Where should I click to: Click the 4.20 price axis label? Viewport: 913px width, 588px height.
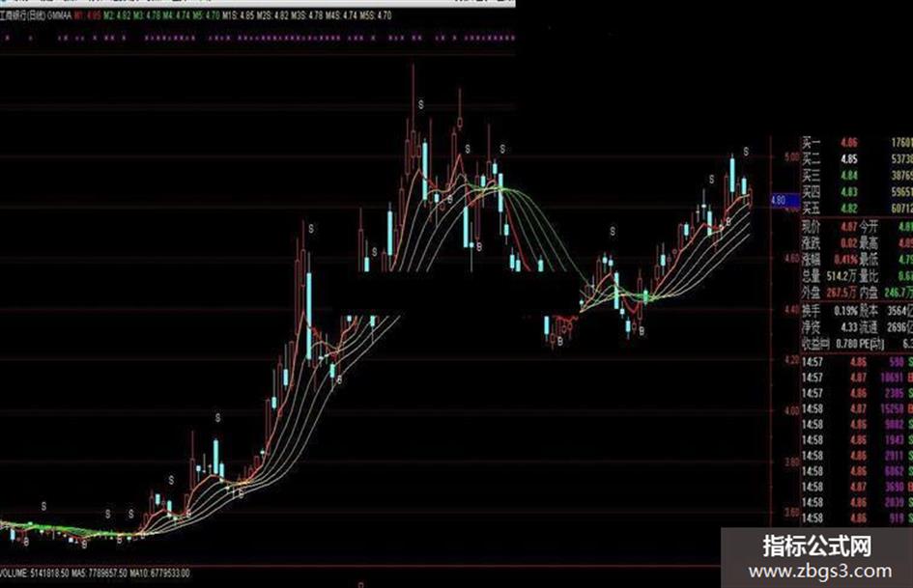[792, 360]
